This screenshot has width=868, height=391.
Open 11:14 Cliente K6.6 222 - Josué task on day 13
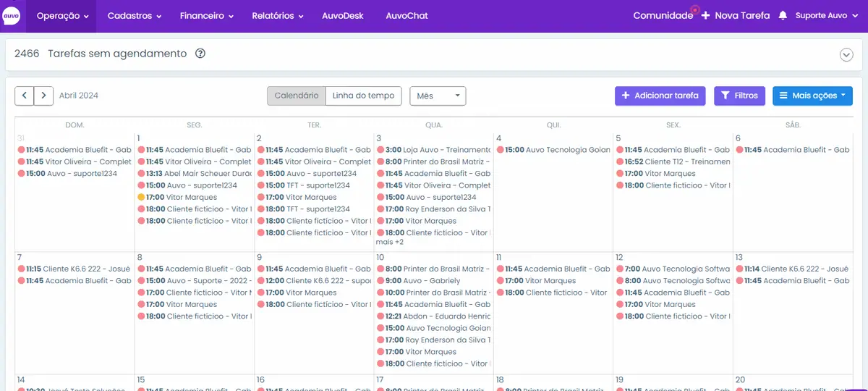tap(793, 269)
